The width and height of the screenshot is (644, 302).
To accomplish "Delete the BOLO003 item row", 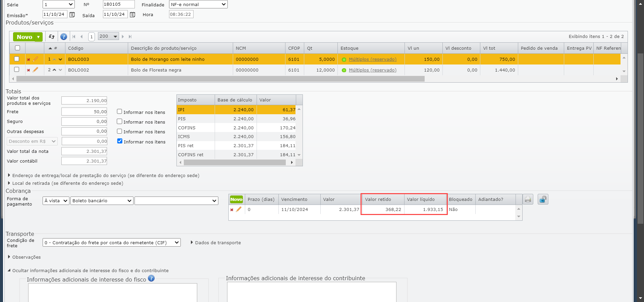I will coord(29,60).
